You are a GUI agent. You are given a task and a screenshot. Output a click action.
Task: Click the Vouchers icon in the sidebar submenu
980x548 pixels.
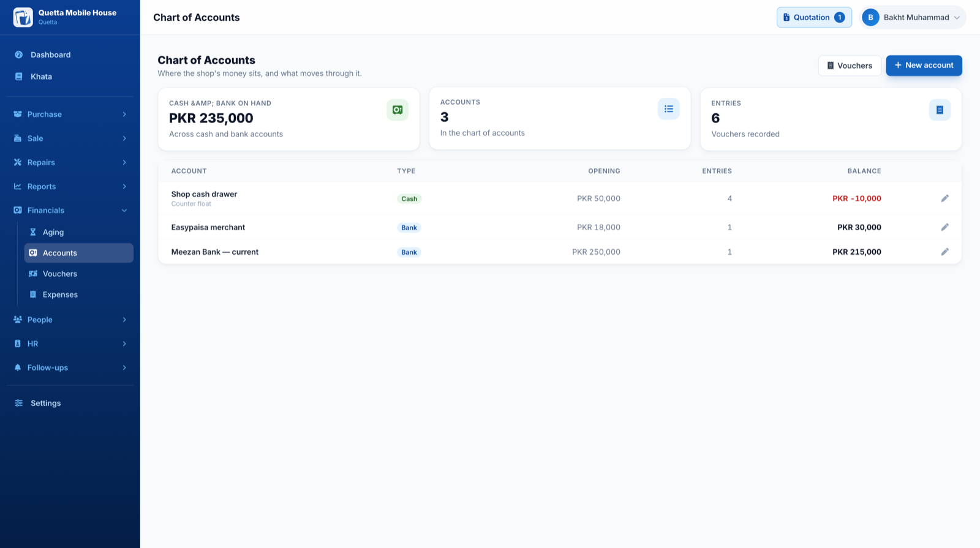coord(33,274)
